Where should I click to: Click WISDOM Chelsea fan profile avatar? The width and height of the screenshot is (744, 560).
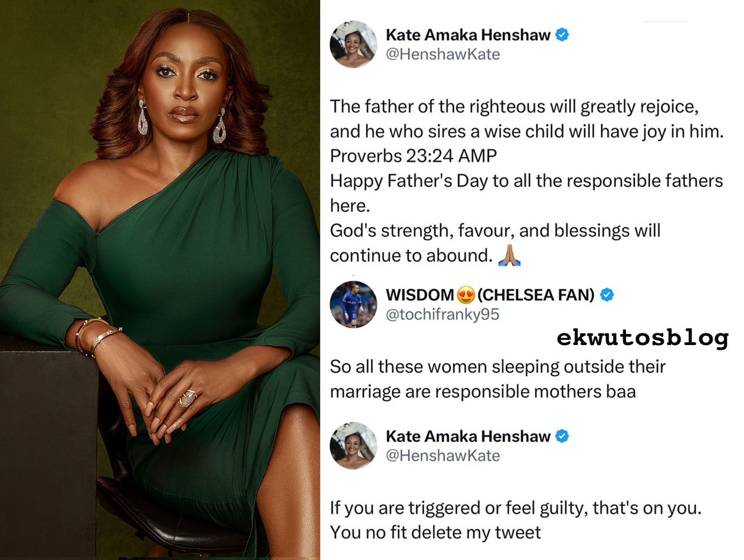[353, 304]
